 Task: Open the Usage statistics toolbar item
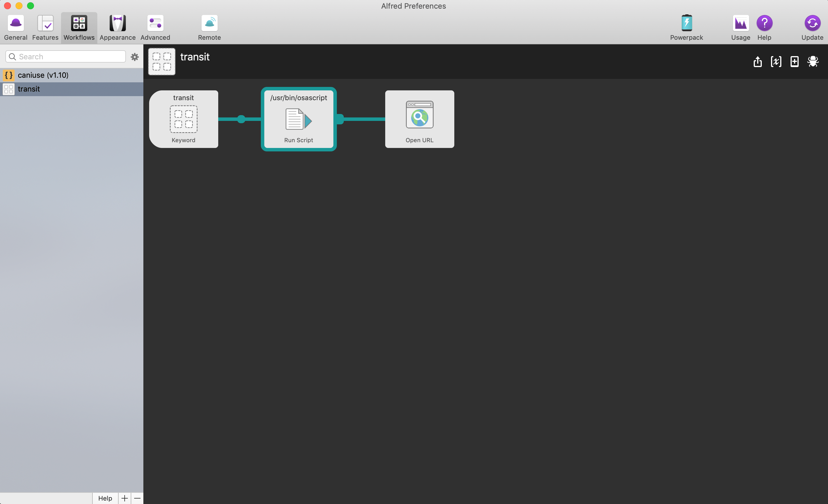click(740, 28)
